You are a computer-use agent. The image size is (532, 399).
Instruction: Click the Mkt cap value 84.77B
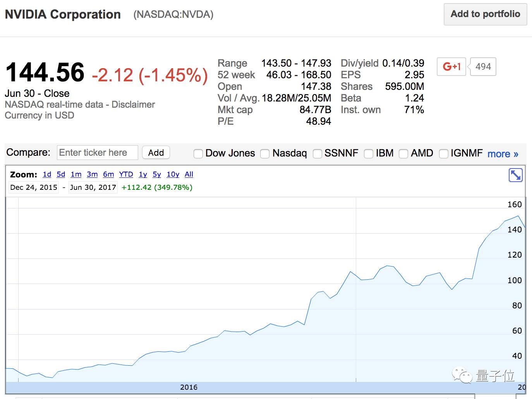(x=315, y=110)
